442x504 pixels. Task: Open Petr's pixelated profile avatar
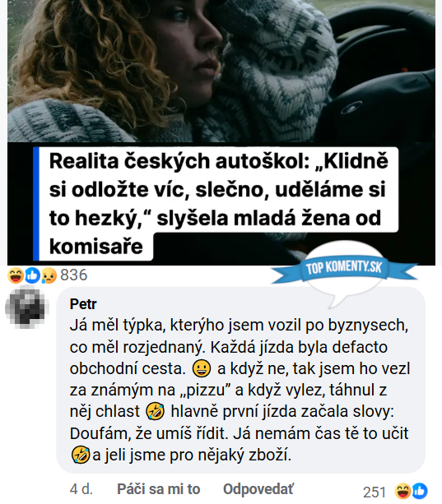(27, 308)
